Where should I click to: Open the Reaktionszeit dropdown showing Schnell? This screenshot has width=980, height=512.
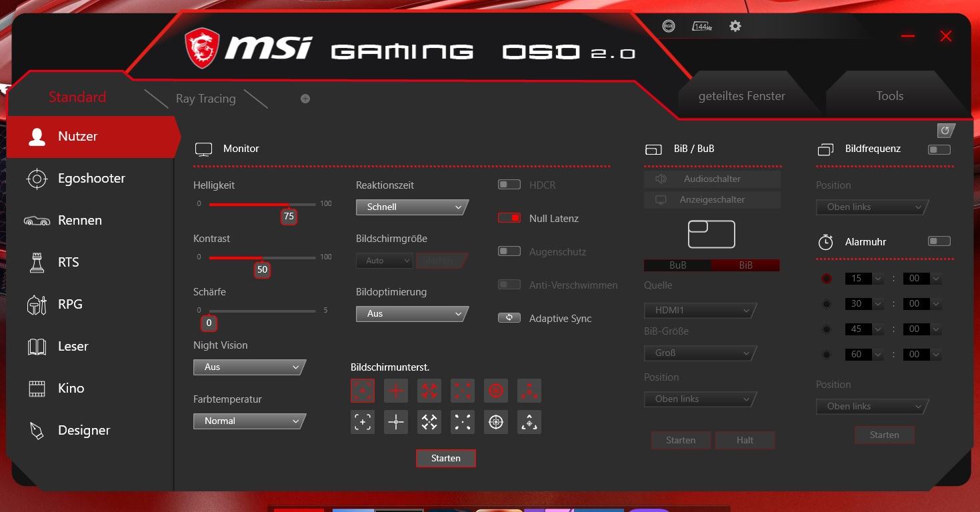pos(412,207)
